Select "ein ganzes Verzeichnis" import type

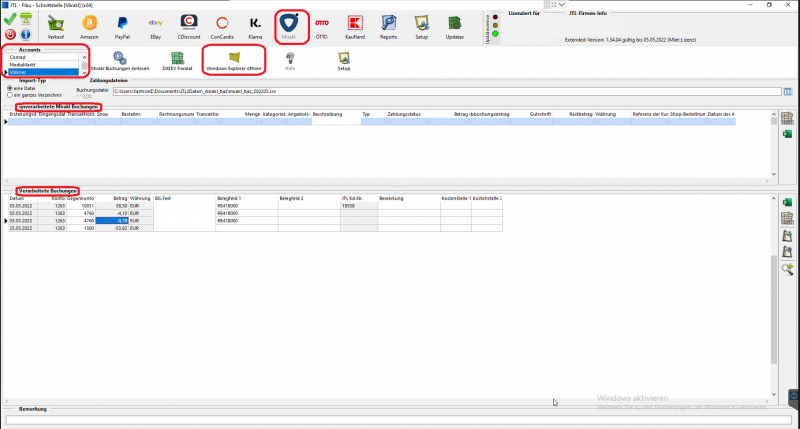point(7,94)
